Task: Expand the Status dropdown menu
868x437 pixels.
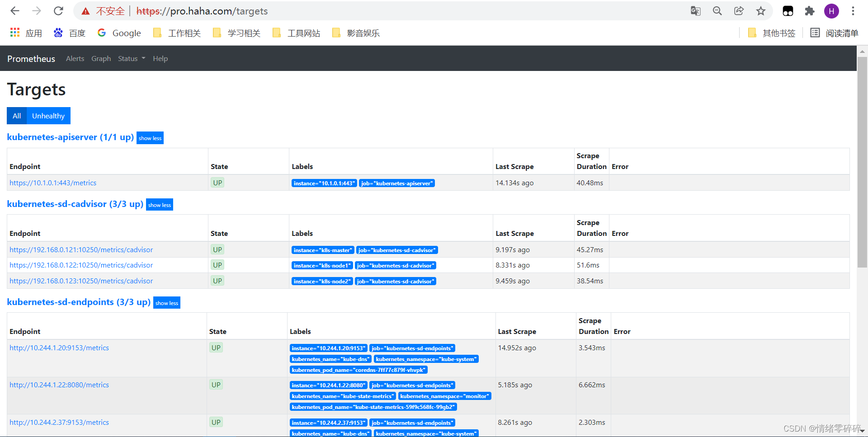Action: 132,59
